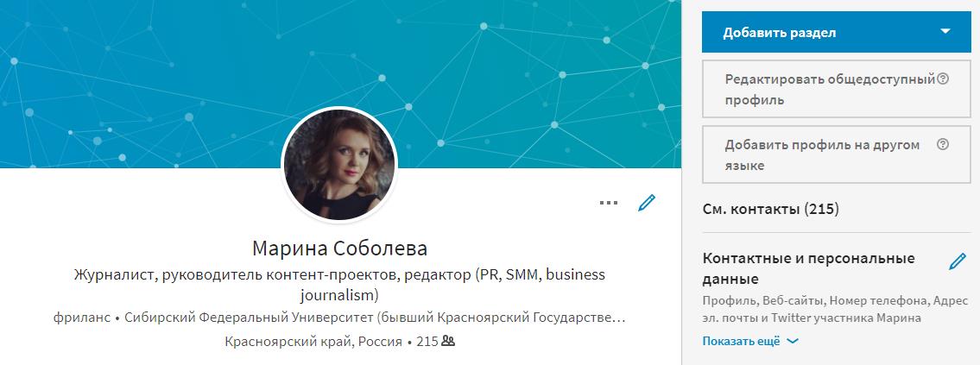The image size is (980, 365).
Task: Click the name Марина Соболева
Action: tap(340, 249)
